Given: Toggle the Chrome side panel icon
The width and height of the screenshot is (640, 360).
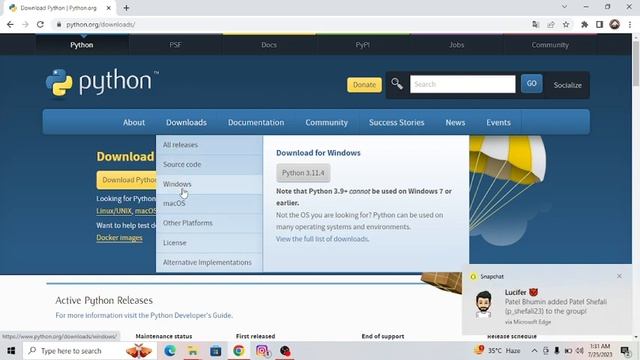Looking at the screenshot, I should pos(599,24).
